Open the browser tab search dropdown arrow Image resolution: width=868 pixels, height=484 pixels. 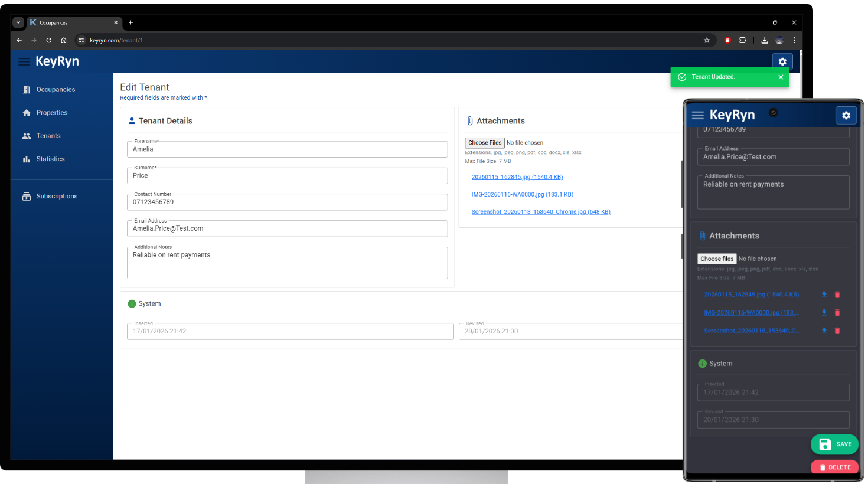point(17,22)
